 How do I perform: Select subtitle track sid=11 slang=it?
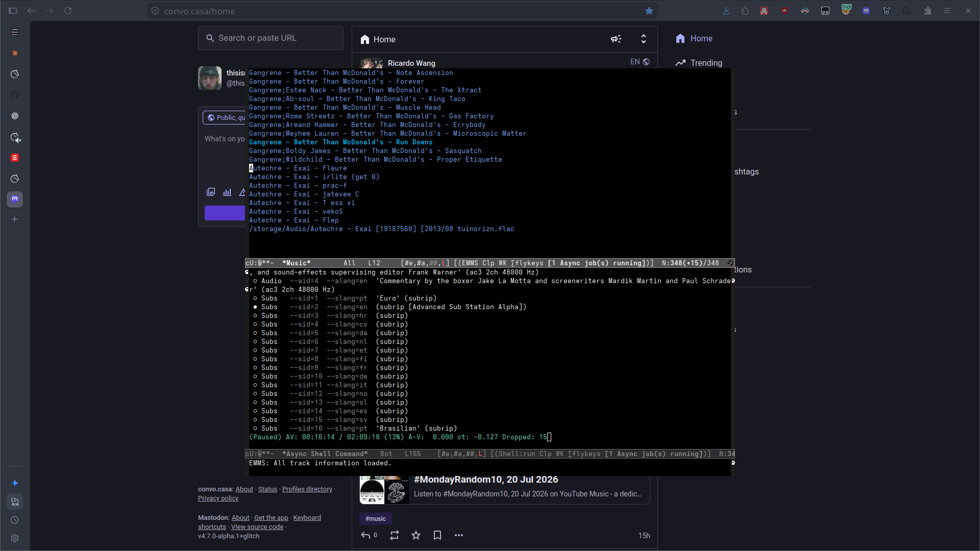(x=330, y=385)
